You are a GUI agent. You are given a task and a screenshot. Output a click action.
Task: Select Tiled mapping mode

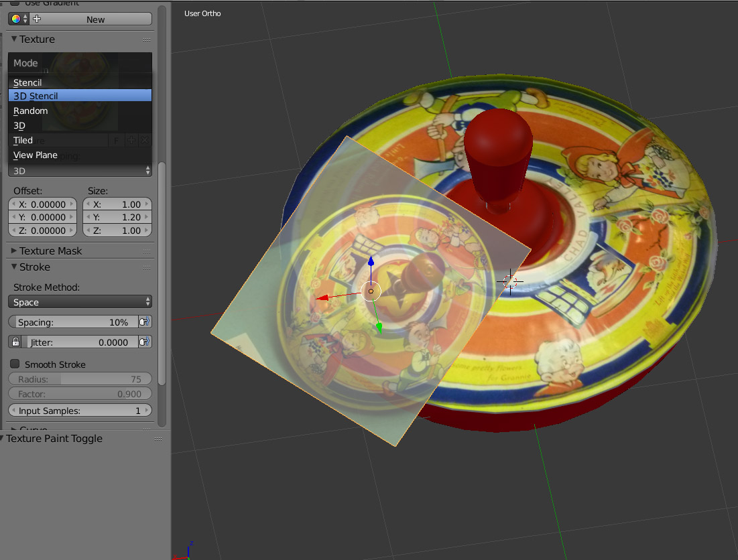point(80,140)
